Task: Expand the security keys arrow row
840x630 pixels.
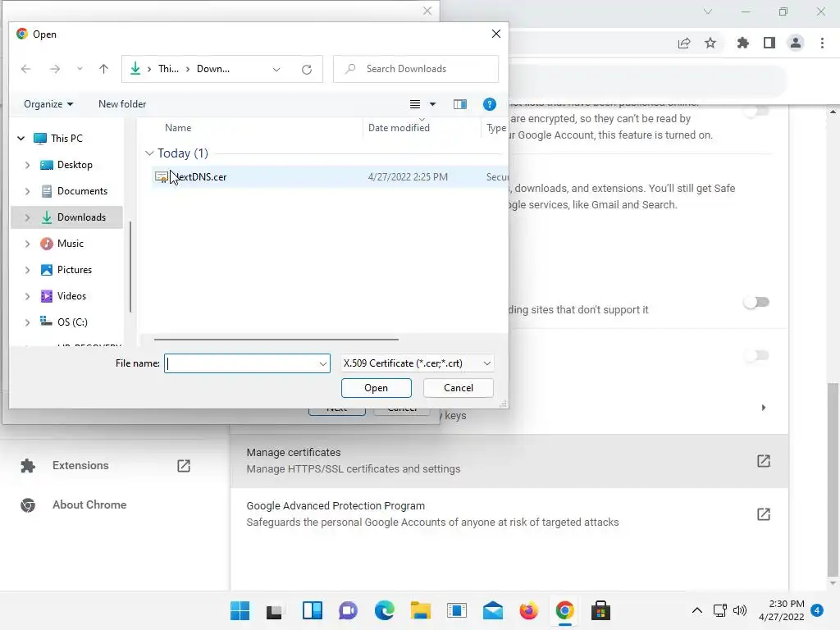Action: click(764, 408)
